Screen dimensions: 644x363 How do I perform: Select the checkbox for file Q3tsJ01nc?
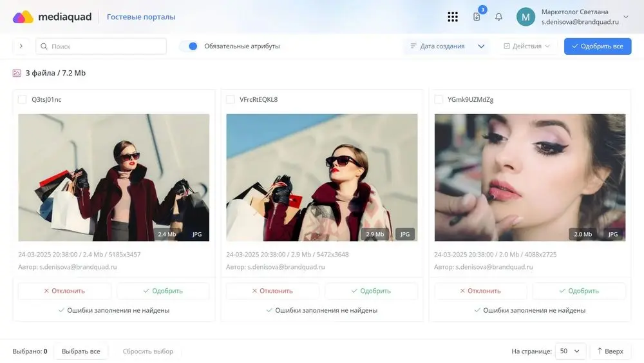pyautogui.click(x=22, y=99)
